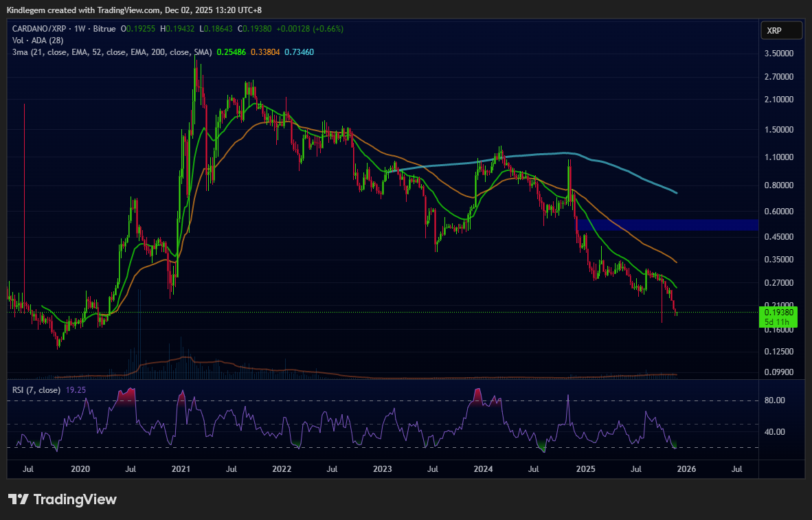Click the Bitrue exchange name
This screenshot has width=812, height=520.
tap(103, 29)
